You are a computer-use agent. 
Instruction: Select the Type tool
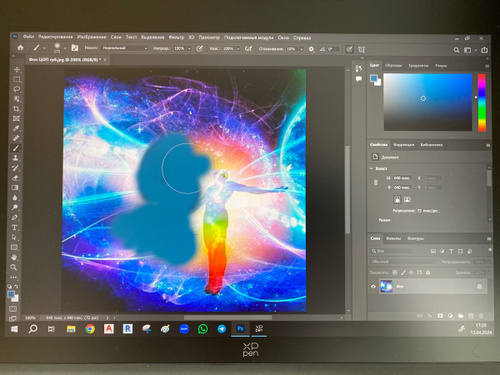tap(14, 228)
